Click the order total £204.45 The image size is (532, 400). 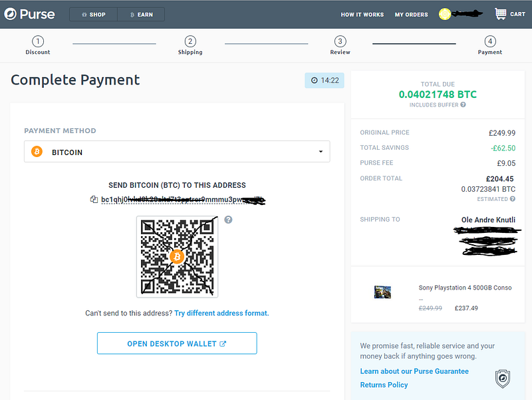click(500, 178)
